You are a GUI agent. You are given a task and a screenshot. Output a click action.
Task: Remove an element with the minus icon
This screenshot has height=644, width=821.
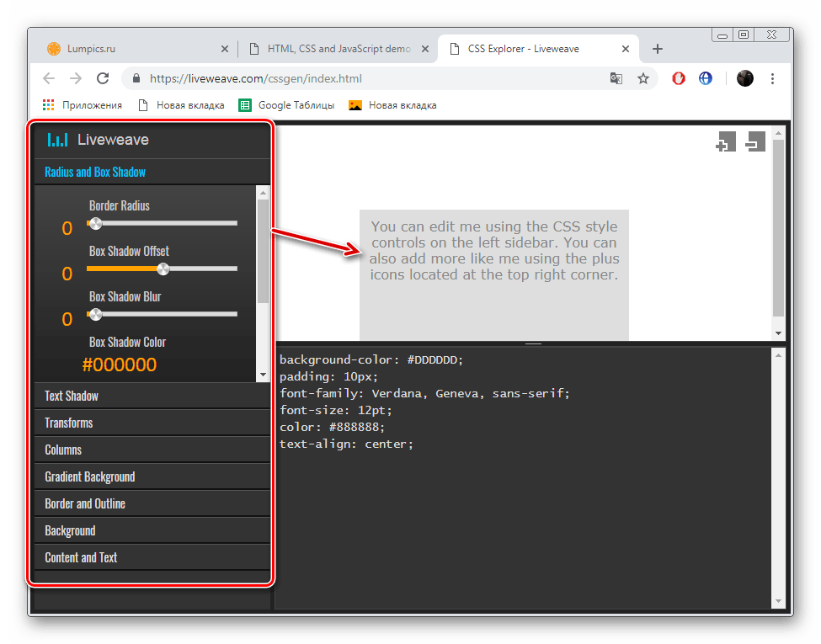pos(755,141)
